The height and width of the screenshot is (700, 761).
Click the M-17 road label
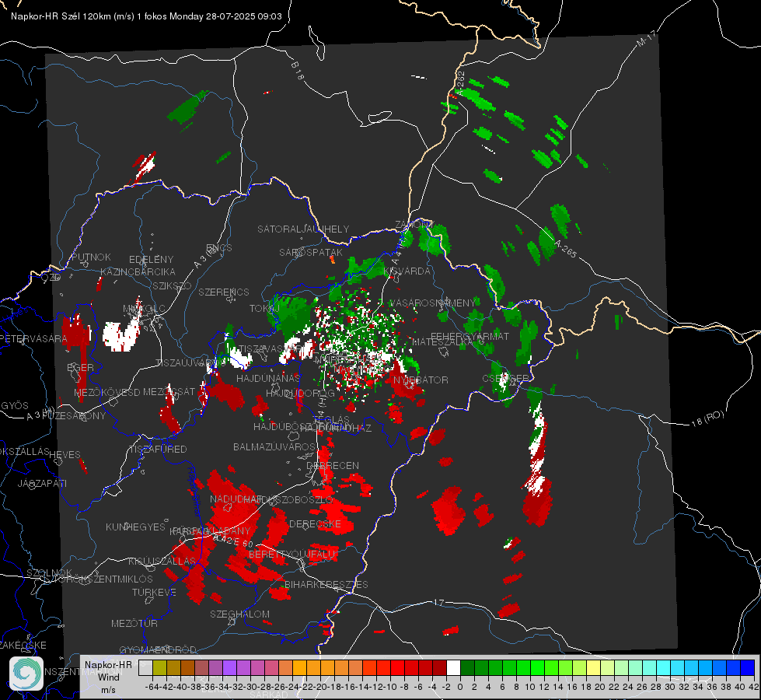point(646,38)
